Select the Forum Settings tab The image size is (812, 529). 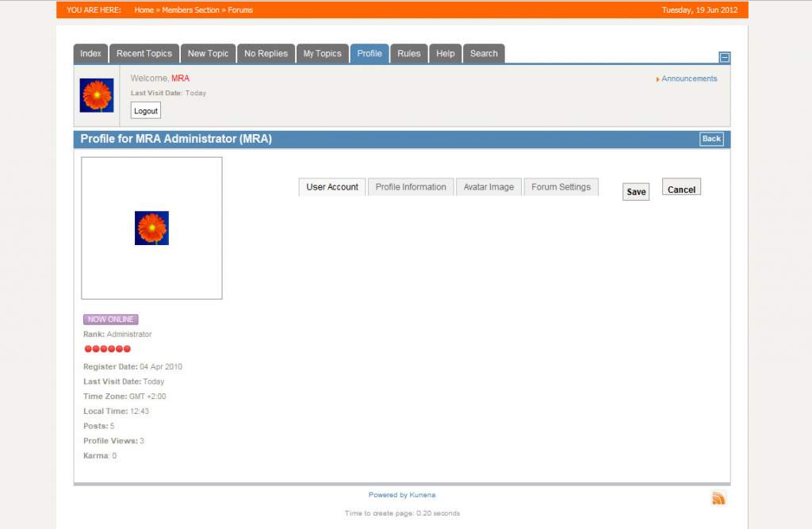pyautogui.click(x=561, y=187)
